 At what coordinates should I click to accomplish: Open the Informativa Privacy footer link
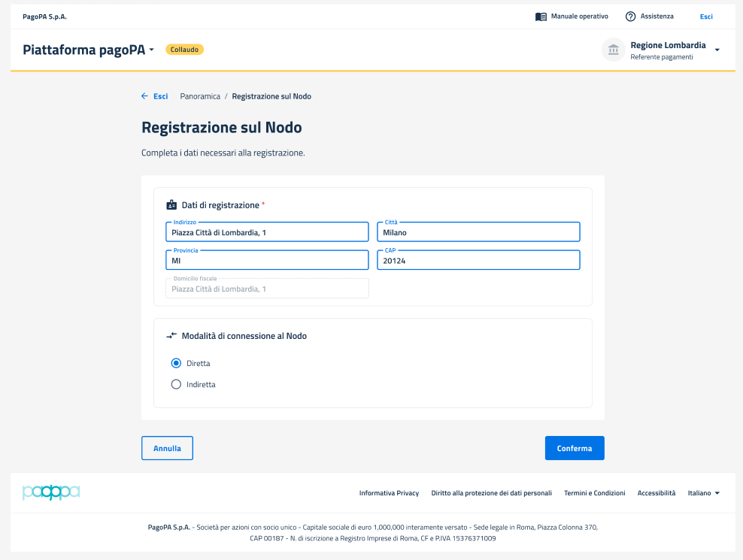(x=389, y=493)
